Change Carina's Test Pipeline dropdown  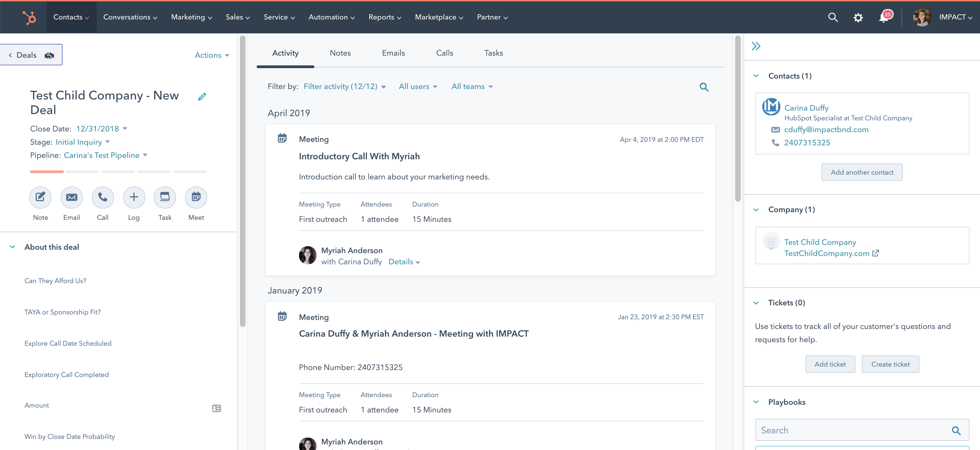105,155
